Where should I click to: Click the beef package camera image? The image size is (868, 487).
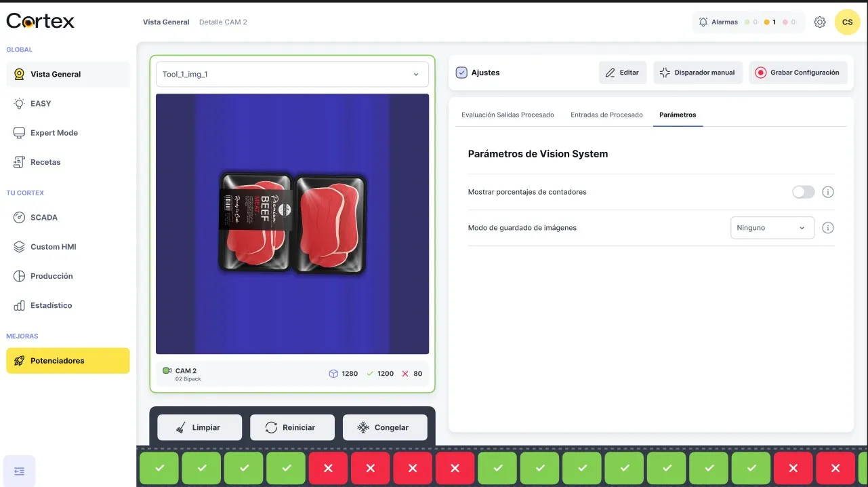click(292, 224)
